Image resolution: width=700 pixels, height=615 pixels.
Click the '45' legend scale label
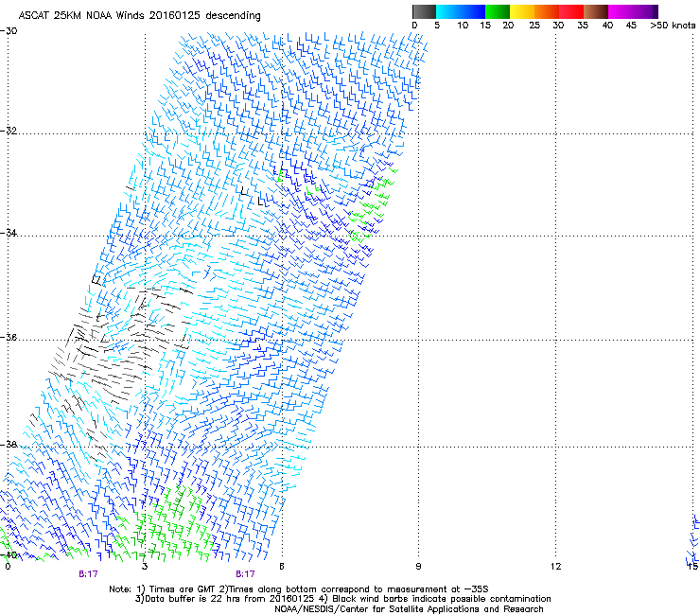pos(631,26)
